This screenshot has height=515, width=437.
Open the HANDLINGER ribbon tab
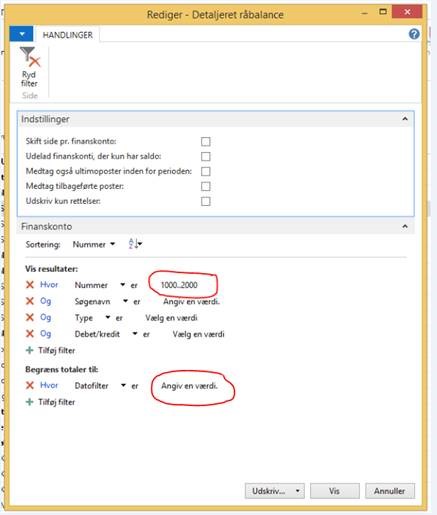[x=68, y=35]
